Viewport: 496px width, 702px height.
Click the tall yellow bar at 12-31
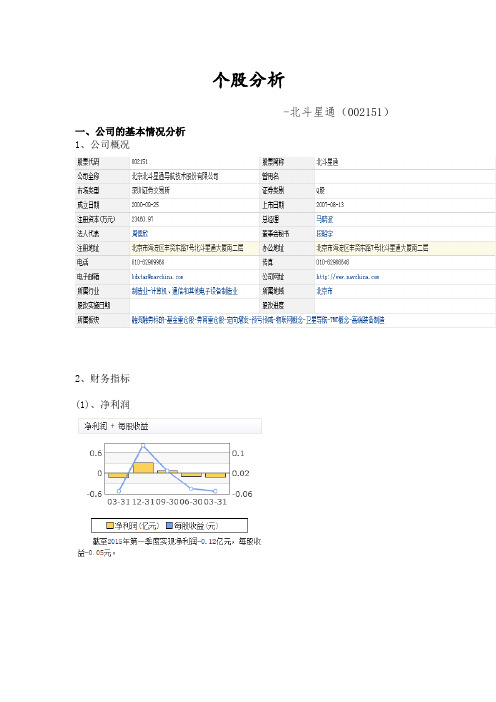click(143, 468)
